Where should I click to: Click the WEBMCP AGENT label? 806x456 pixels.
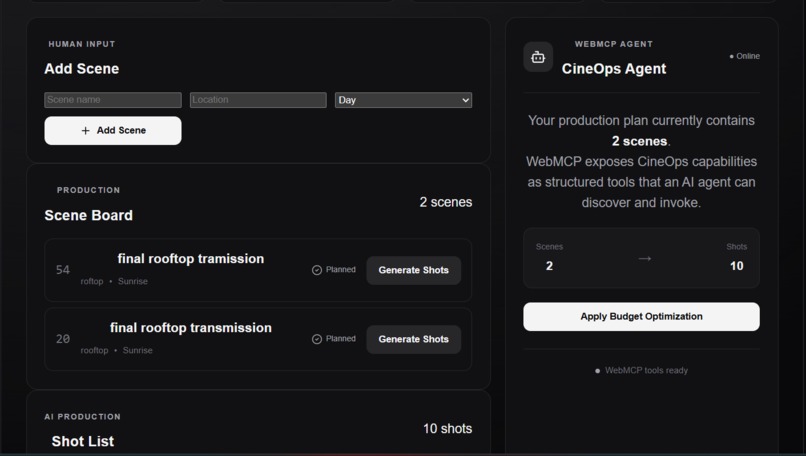pos(614,44)
